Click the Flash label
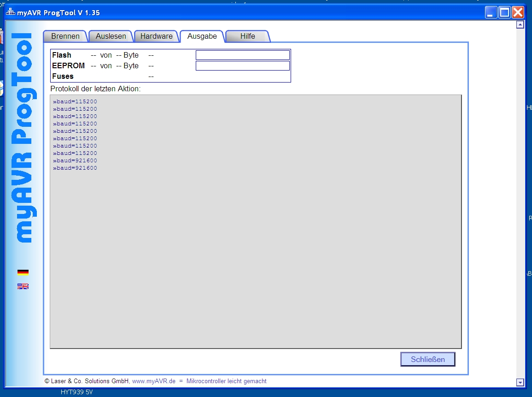This screenshot has width=532, height=397. [61, 55]
